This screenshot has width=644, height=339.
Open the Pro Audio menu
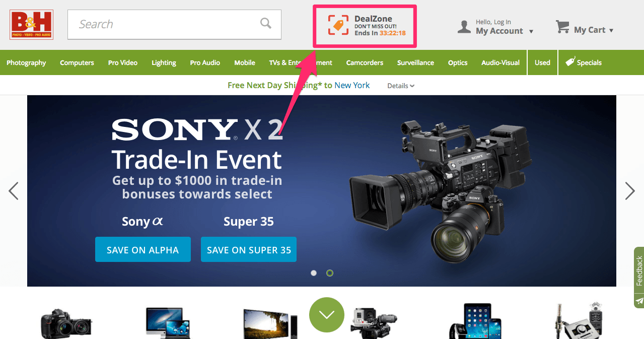[205, 62]
